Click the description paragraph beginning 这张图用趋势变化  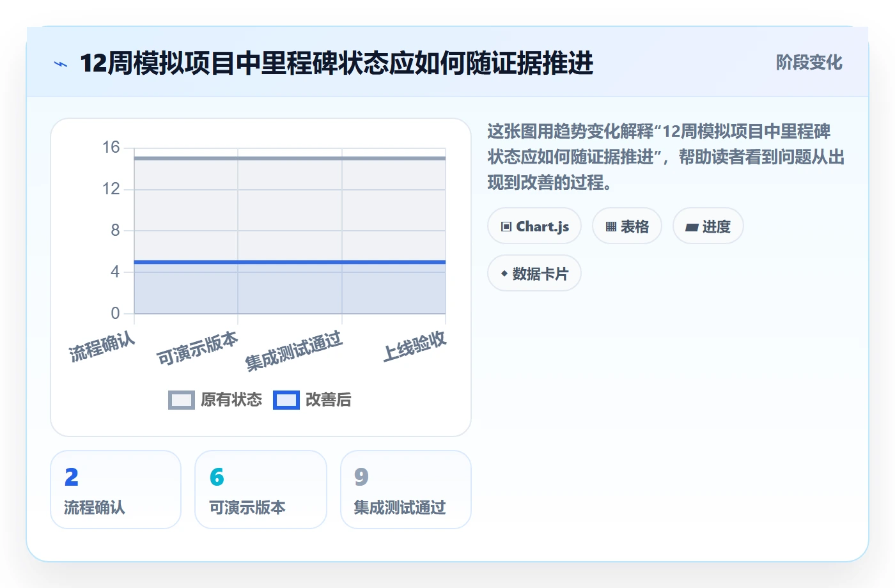[665, 157]
